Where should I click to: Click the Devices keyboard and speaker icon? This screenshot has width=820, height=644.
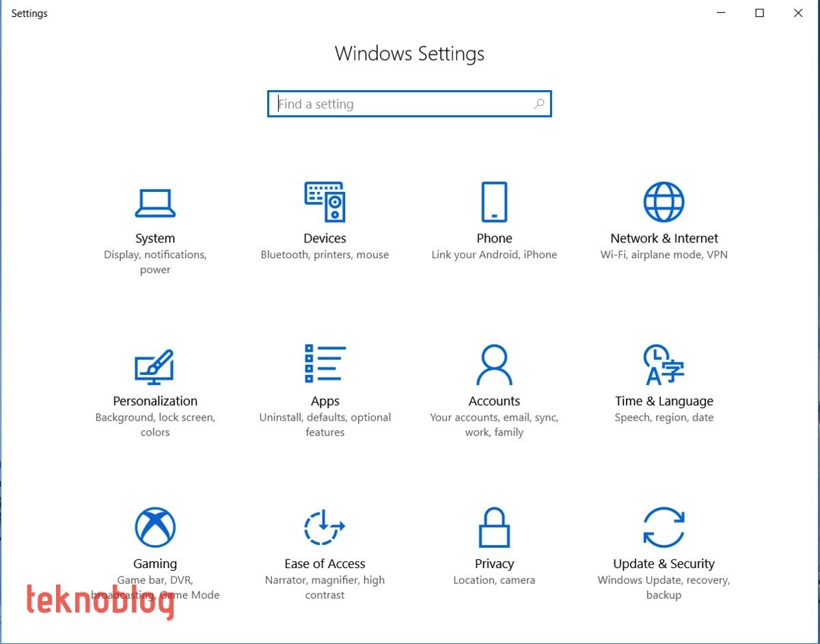point(325,202)
